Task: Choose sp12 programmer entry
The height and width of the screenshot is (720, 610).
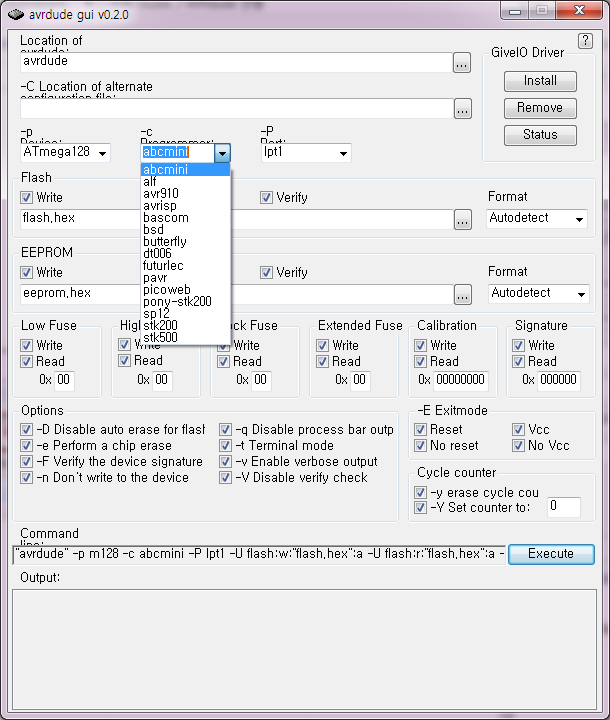Action: (x=185, y=314)
